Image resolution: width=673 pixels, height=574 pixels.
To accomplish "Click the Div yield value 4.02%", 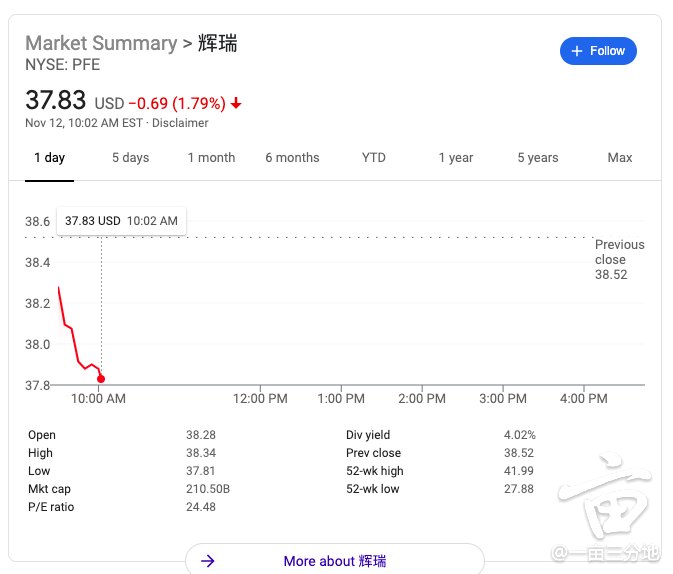I will pyautogui.click(x=520, y=435).
